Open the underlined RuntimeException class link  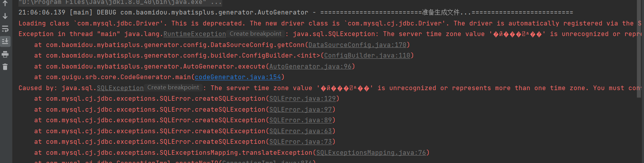coord(194,34)
